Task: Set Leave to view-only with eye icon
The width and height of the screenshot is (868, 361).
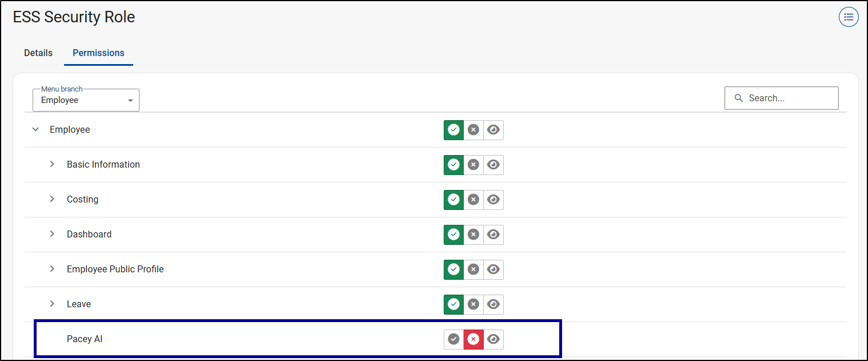Action: pyautogui.click(x=493, y=304)
